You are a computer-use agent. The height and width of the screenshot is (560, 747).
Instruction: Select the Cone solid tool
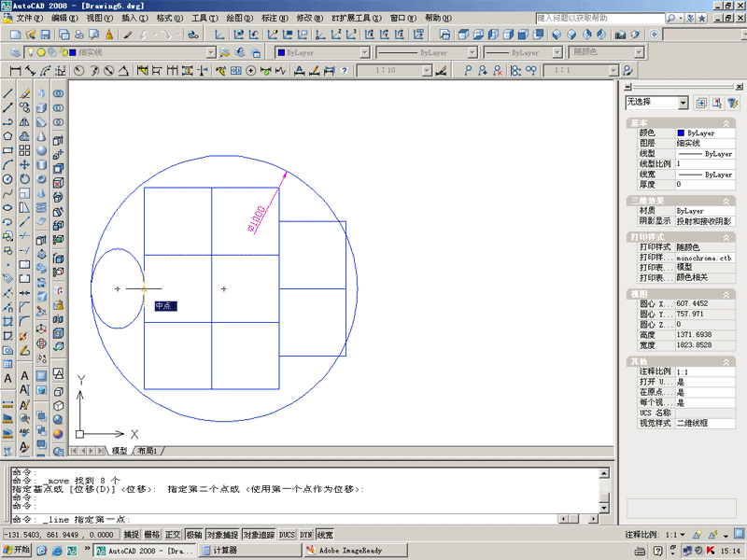coord(41,136)
